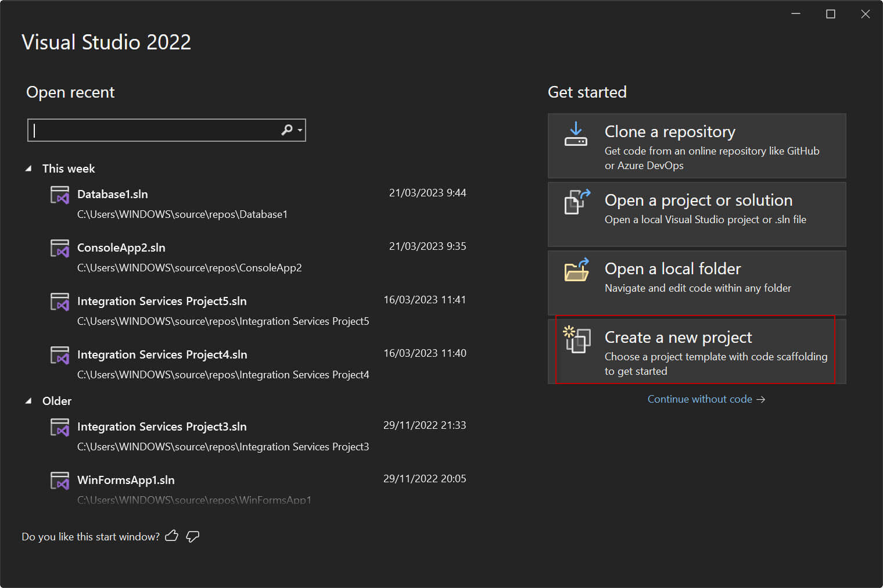Click the Clone a repository download icon

pyautogui.click(x=576, y=134)
